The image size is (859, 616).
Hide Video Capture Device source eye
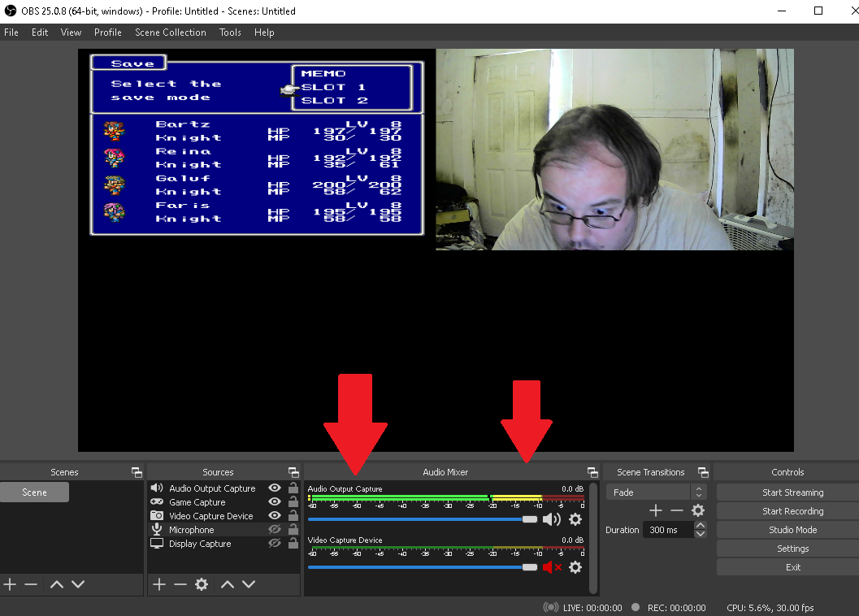275,516
